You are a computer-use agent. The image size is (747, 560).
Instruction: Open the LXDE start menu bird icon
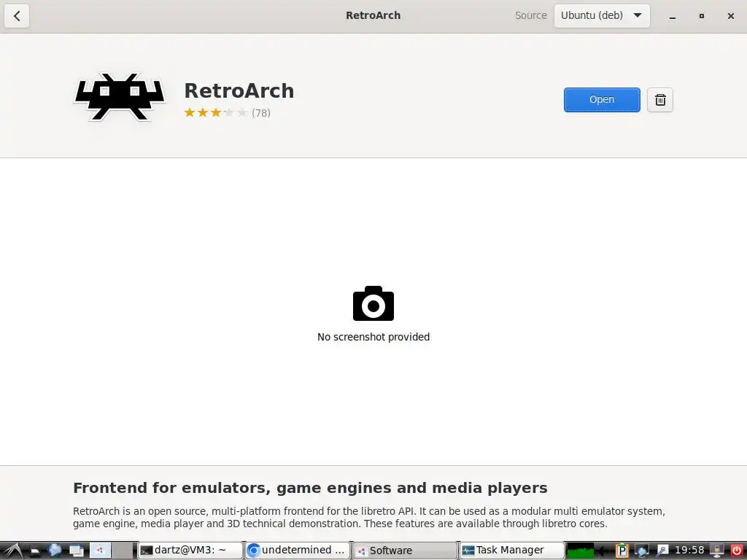[x=13, y=551]
